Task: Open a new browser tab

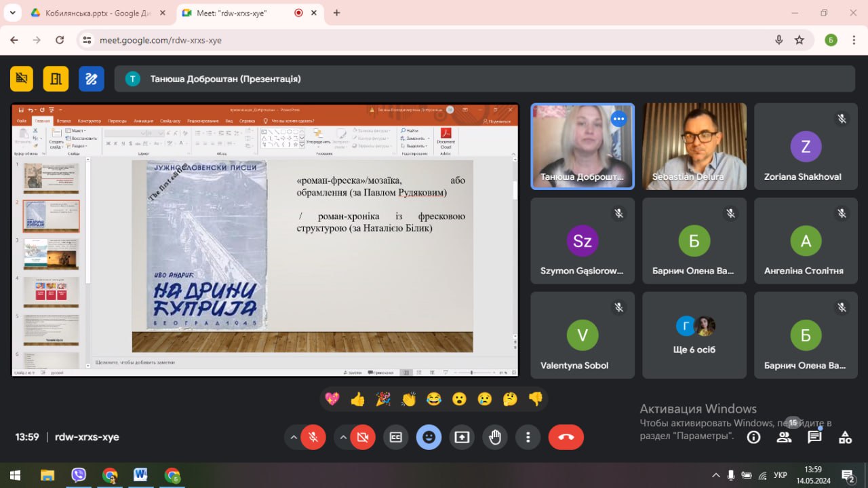Action: click(336, 13)
